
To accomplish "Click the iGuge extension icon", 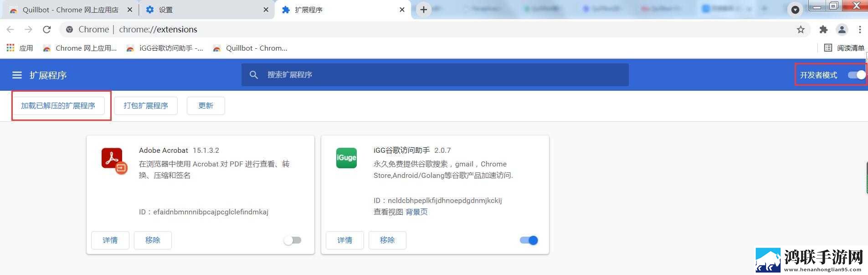I will click(x=346, y=158).
